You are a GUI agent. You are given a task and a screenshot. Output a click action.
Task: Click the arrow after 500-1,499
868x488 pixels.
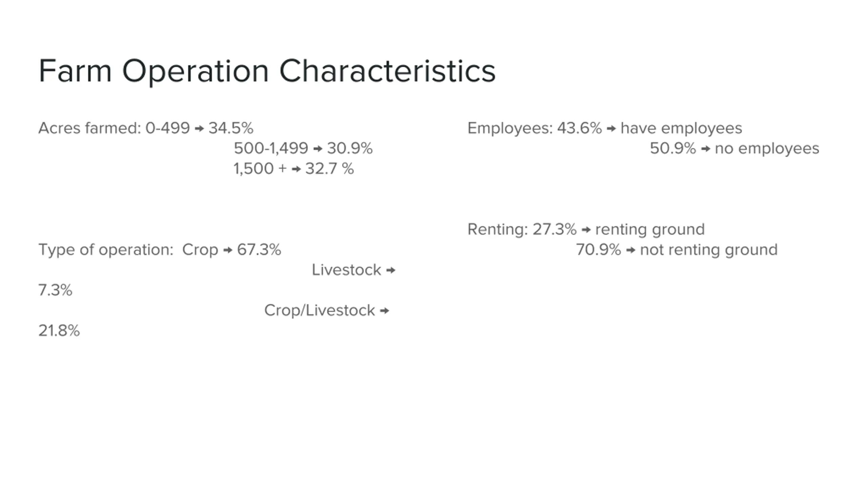[x=318, y=149]
